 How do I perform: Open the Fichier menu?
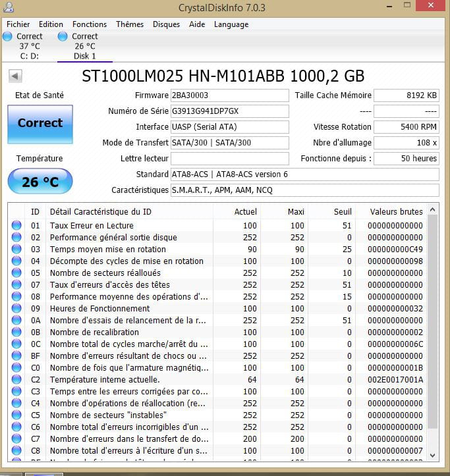click(18, 24)
